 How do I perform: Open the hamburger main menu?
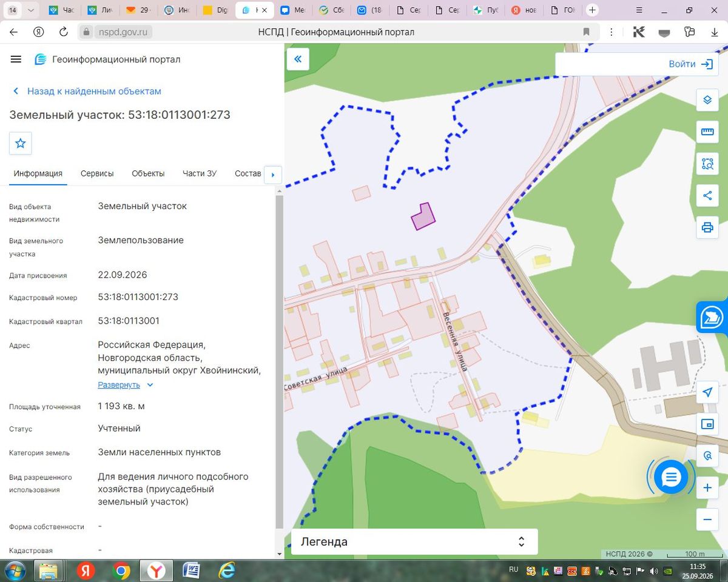[16, 59]
